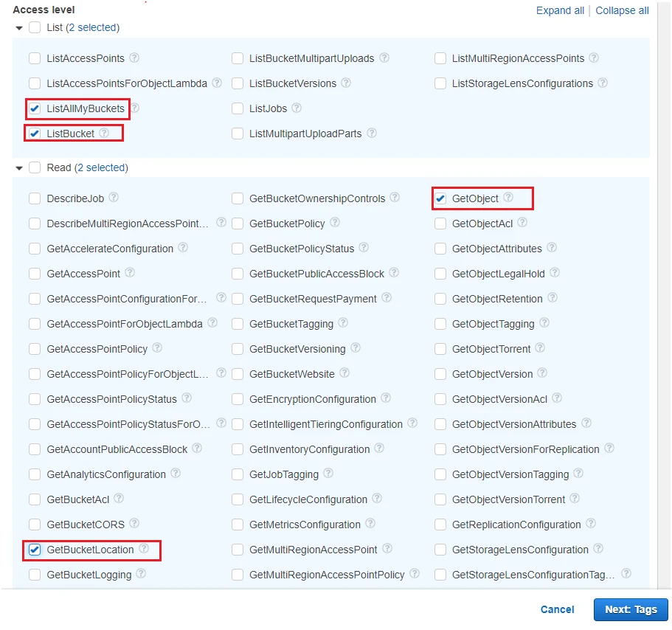Proceed with Next: Tags button

(x=631, y=609)
